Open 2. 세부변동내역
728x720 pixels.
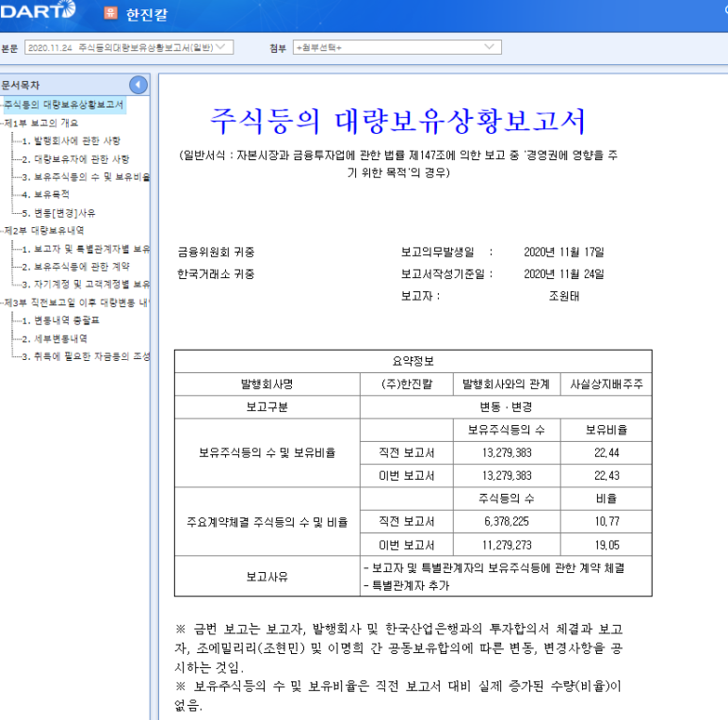coord(55,338)
